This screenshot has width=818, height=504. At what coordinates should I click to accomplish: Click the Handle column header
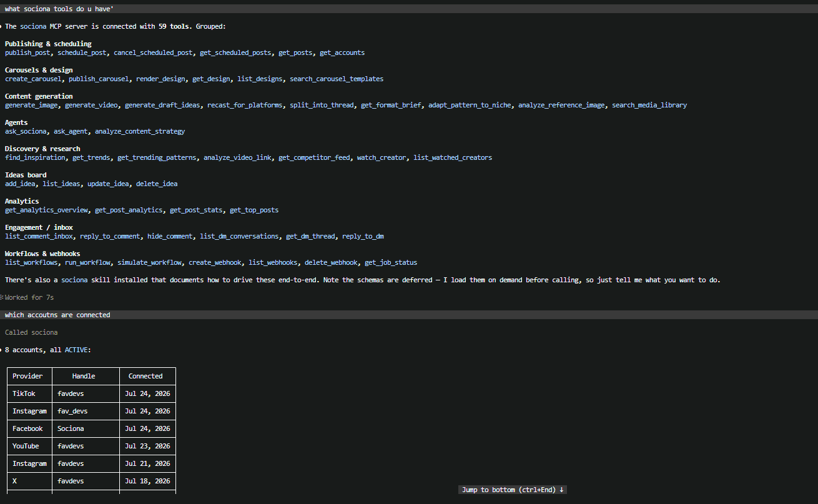pyautogui.click(x=86, y=376)
